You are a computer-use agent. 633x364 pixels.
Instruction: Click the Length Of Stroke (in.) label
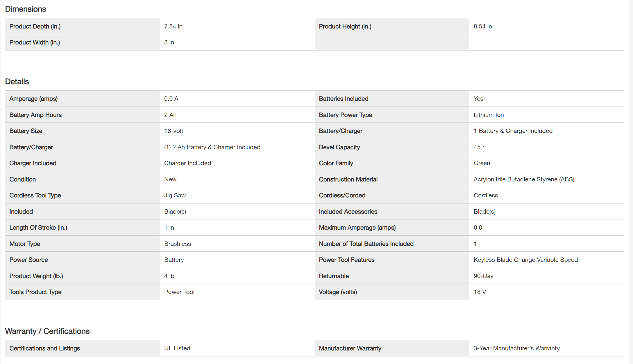tap(38, 228)
